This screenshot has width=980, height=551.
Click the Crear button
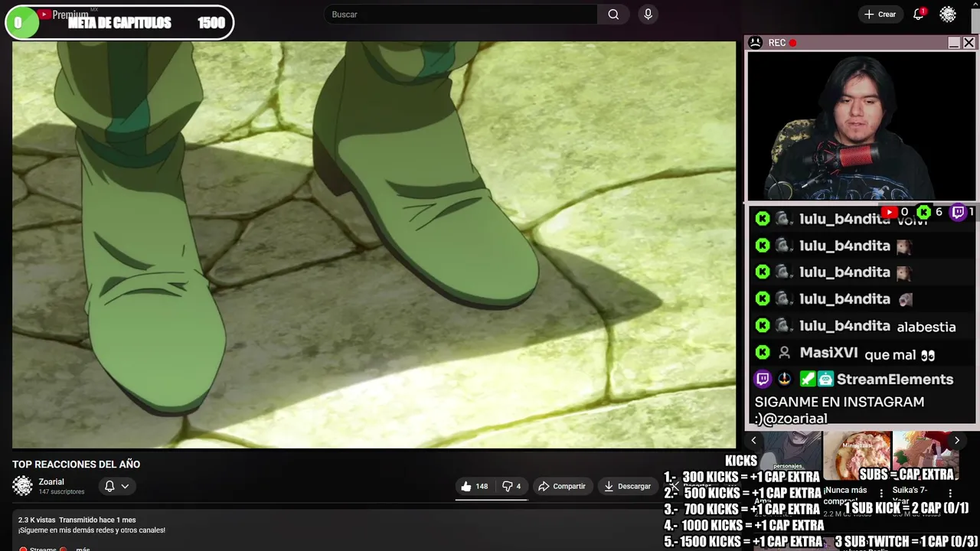point(880,15)
